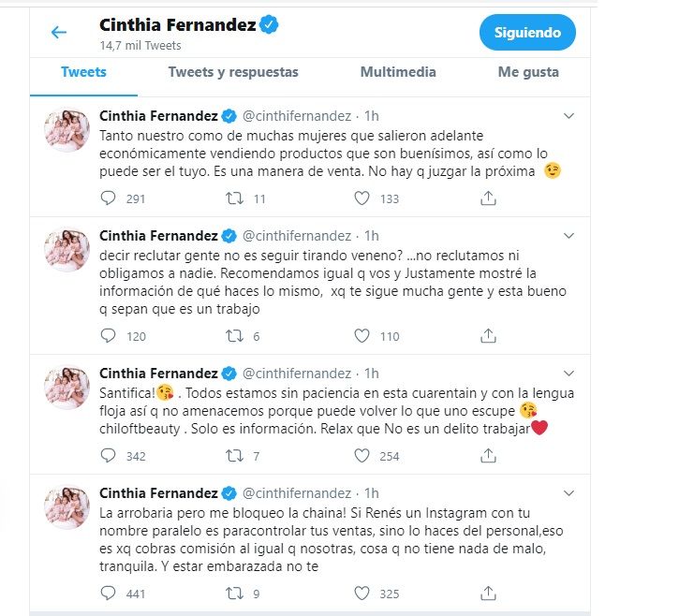The width and height of the screenshot is (679, 616).
Task: Share the first tweet about vendiendo productos
Action: point(488,198)
